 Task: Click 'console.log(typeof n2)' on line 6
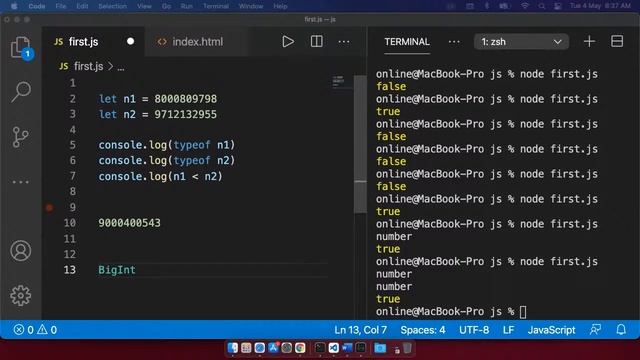tap(167, 160)
